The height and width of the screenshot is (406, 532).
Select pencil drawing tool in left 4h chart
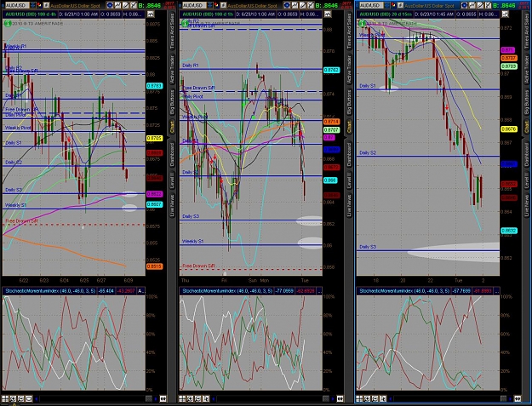[x=125, y=5]
